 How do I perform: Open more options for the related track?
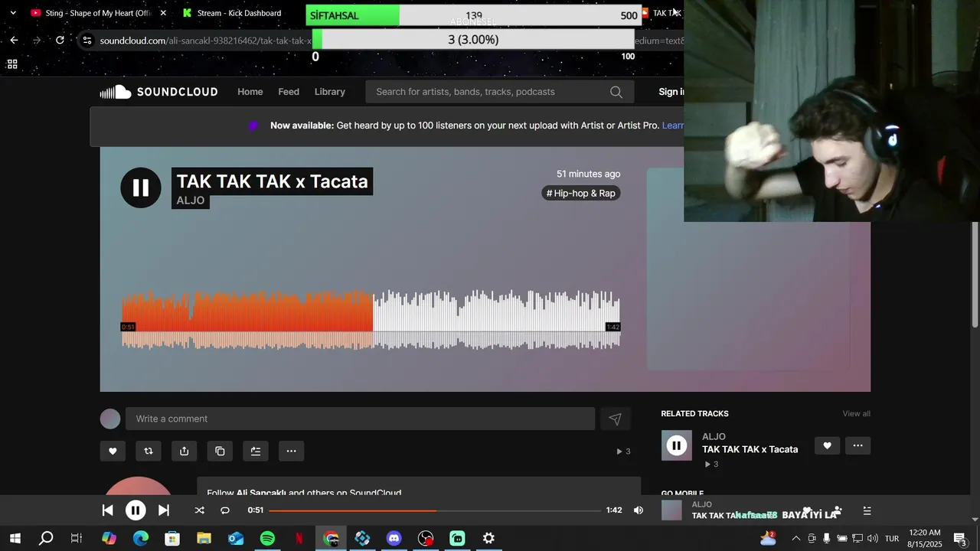(x=857, y=445)
